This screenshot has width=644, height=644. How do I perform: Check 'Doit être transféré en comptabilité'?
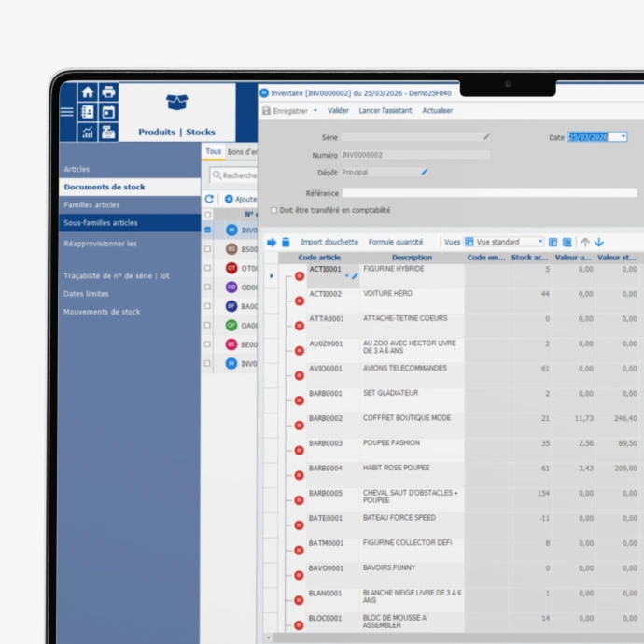(x=274, y=210)
